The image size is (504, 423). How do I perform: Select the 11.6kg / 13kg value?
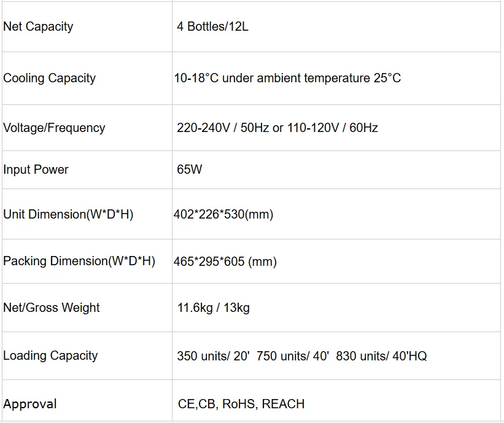click(214, 308)
